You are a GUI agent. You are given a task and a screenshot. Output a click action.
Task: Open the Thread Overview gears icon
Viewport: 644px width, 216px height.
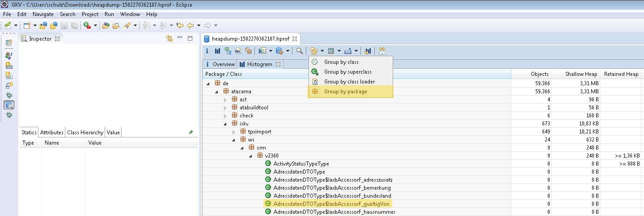coord(248,51)
